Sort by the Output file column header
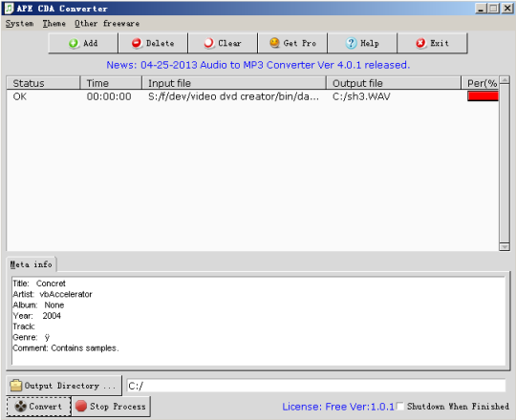 click(x=394, y=83)
